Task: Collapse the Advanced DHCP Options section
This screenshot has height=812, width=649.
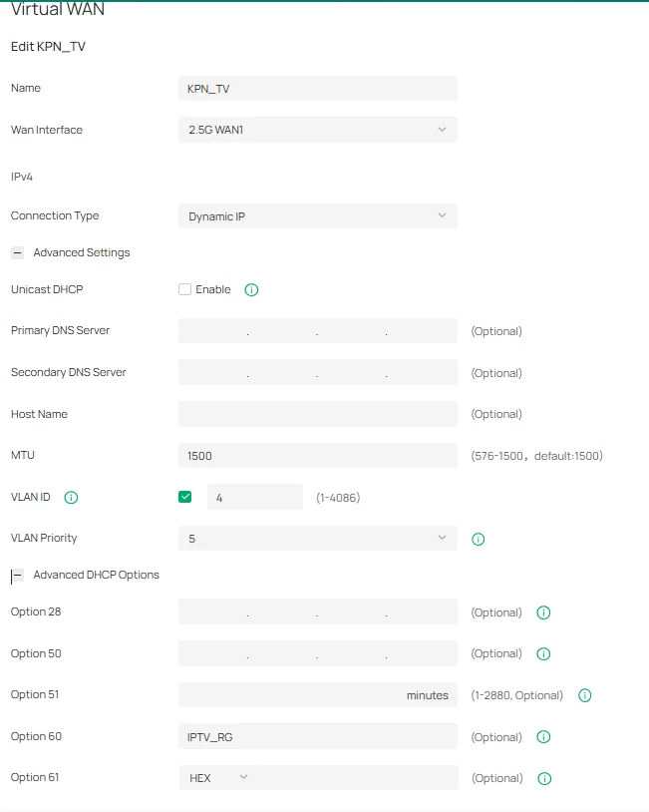Action: (x=17, y=576)
